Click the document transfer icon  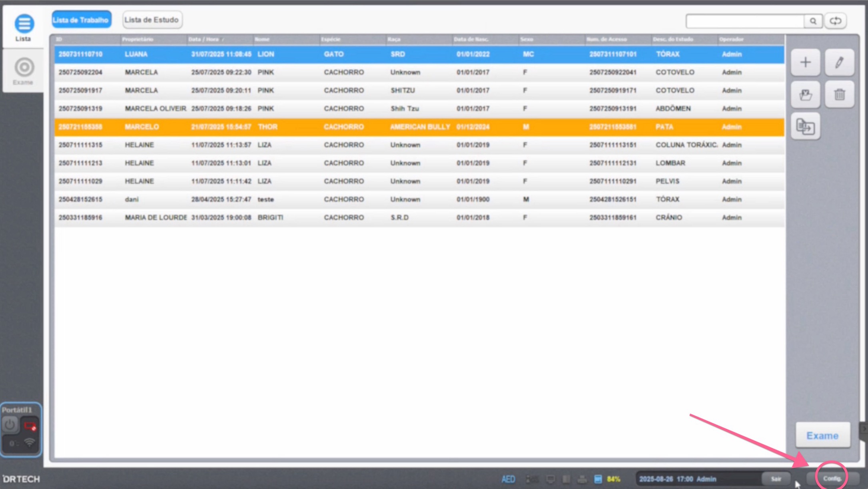coord(805,127)
